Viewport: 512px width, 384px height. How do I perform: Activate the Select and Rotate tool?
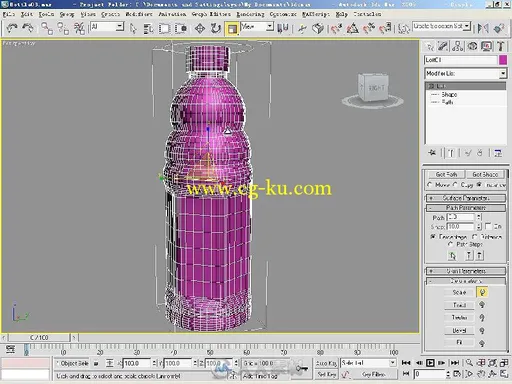(216, 29)
